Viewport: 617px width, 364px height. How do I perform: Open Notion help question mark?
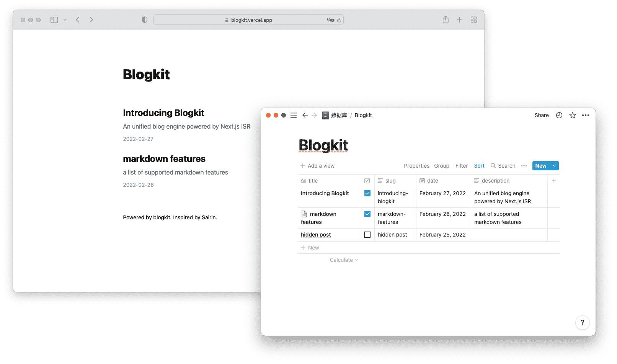pos(582,323)
